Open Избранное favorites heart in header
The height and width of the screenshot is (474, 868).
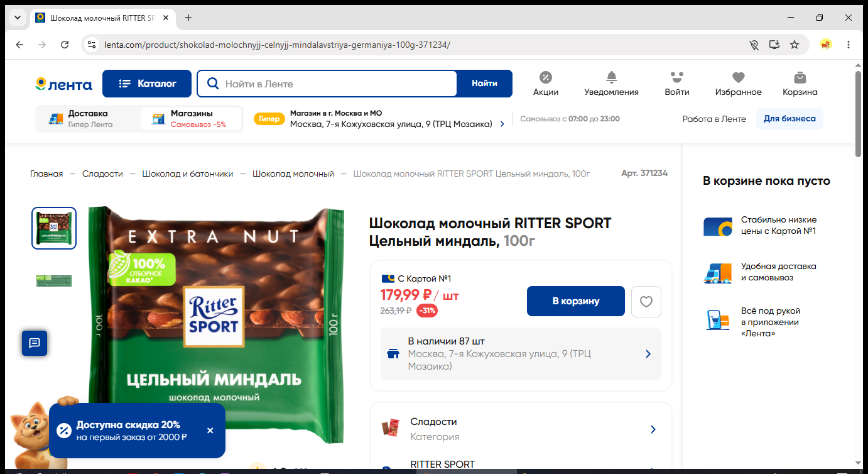(x=738, y=84)
